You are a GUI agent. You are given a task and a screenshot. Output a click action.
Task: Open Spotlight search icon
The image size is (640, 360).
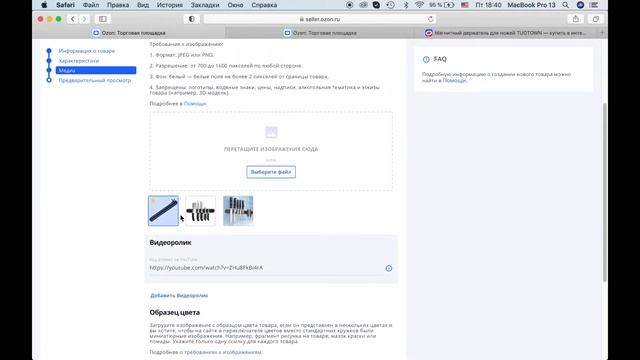coord(565,5)
